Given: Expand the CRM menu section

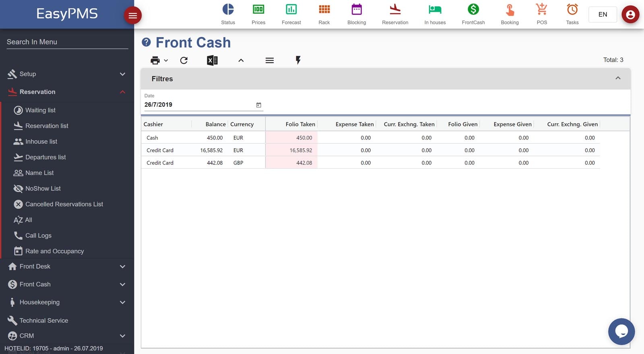Looking at the screenshot, I should pos(67,336).
